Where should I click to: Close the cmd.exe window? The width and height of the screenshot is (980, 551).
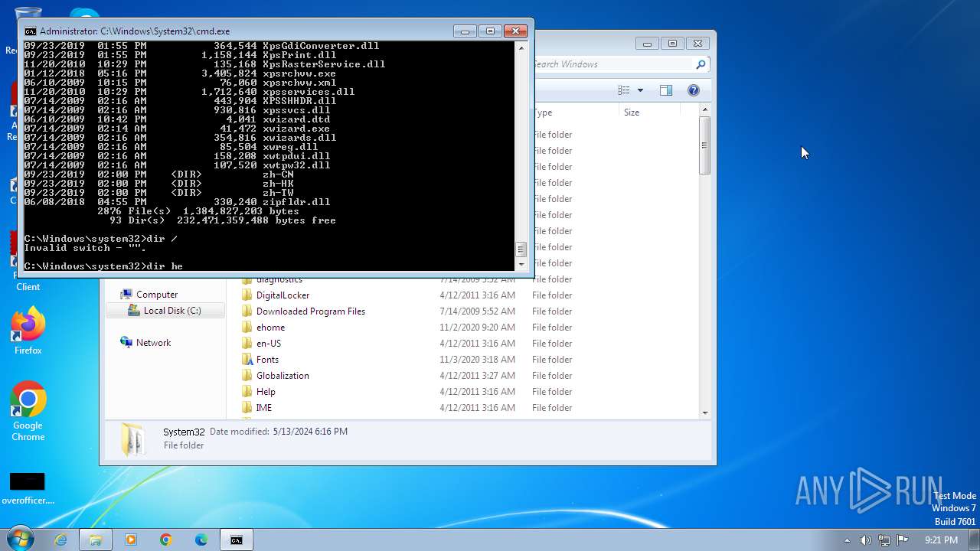(x=515, y=31)
